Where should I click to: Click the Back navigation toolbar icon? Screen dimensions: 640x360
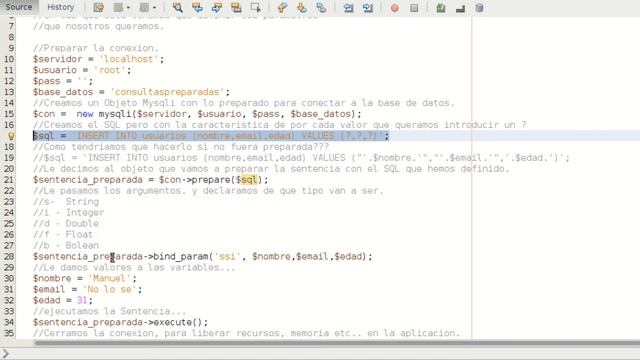click(118, 7)
